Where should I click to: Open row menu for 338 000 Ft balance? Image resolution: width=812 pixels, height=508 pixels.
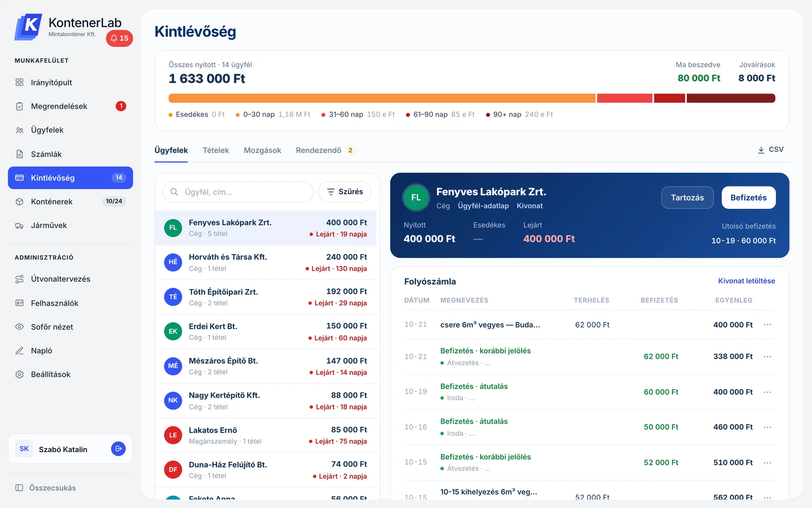[767, 357]
